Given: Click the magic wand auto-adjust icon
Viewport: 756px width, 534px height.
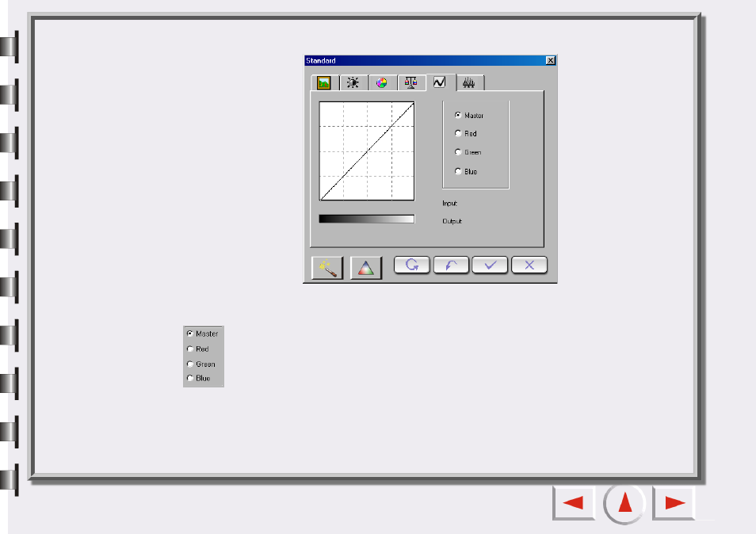Looking at the screenshot, I should [x=327, y=268].
